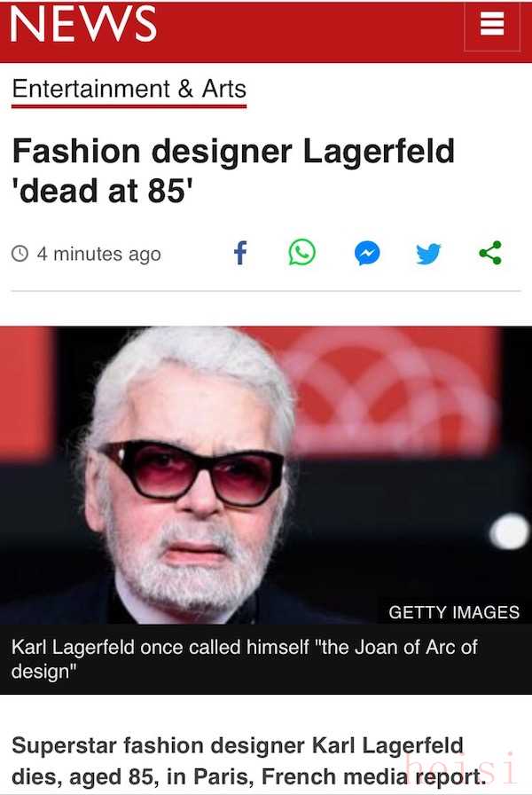532x795 pixels.
Task: Open the Karl Lagerfeld photo
Action: pos(266,475)
